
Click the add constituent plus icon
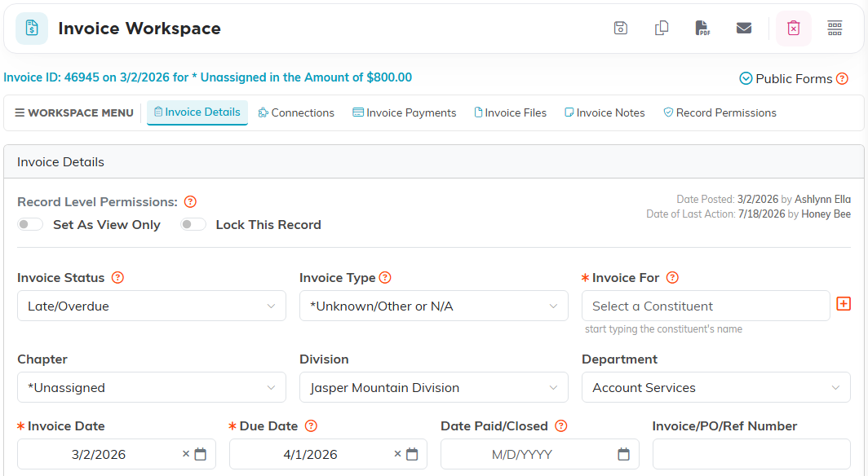coord(843,303)
